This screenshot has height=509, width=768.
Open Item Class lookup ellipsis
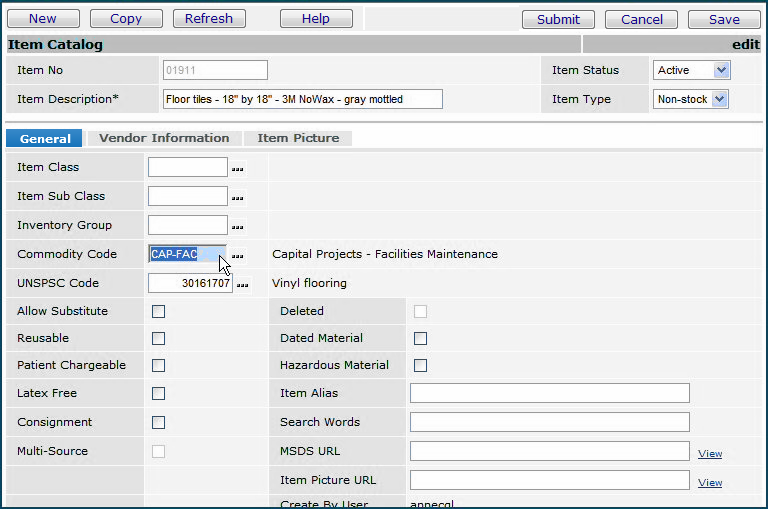238,168
